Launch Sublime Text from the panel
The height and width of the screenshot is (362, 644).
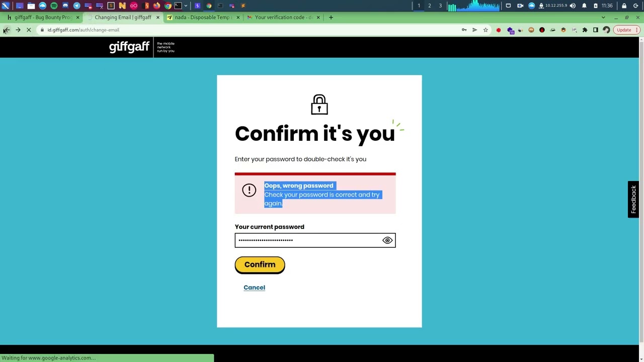(111, 6)
